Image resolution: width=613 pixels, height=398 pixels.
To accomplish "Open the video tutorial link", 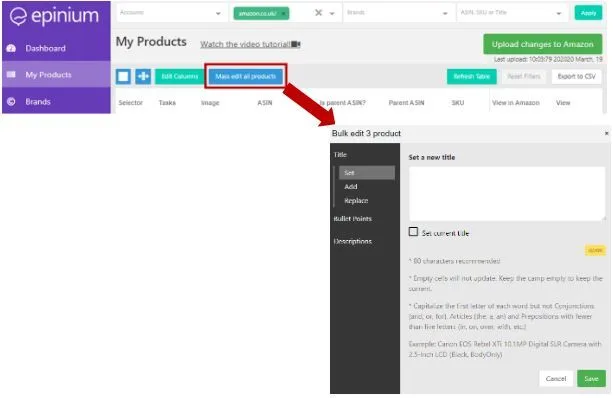I will pos(250,44).
